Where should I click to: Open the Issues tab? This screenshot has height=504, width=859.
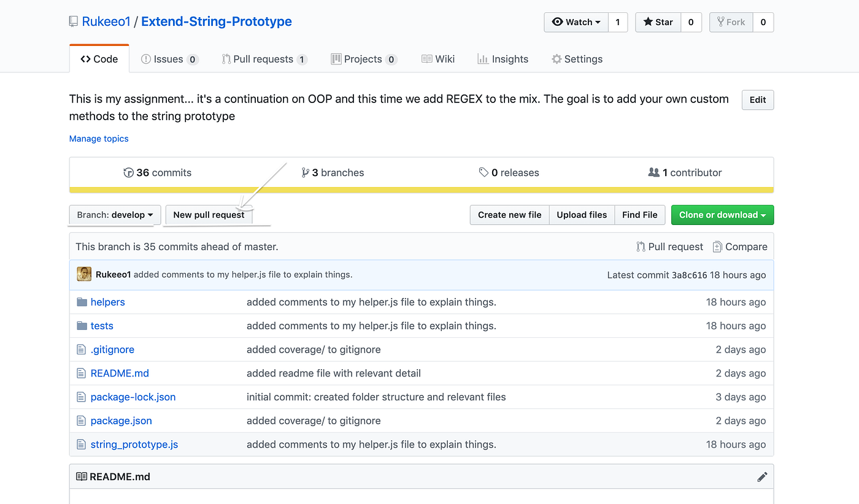pyautogui.click(x=169, y=59)
